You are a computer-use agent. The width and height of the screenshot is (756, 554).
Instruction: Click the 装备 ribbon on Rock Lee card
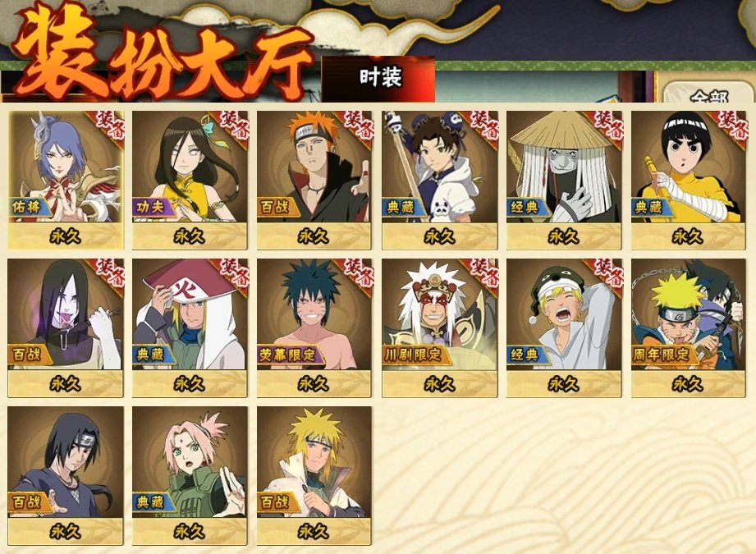pyautogui.click(x=730, y=126)
